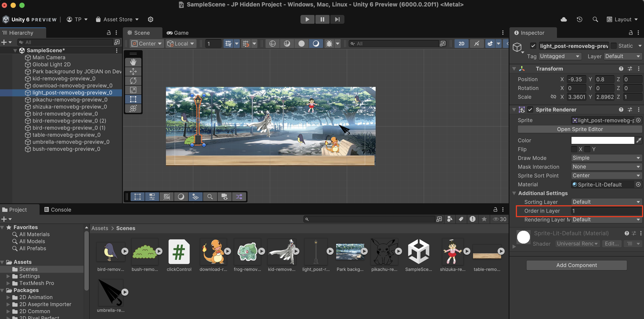Screen dimensions: 644x319
Task: Click the Step frame button
Action: pyautogui.click(x=337, y=19)
